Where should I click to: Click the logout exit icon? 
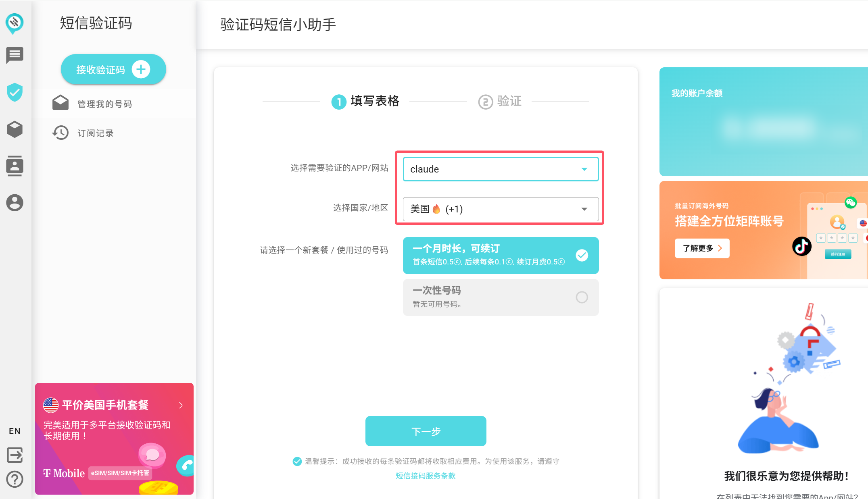pos(15,455)
